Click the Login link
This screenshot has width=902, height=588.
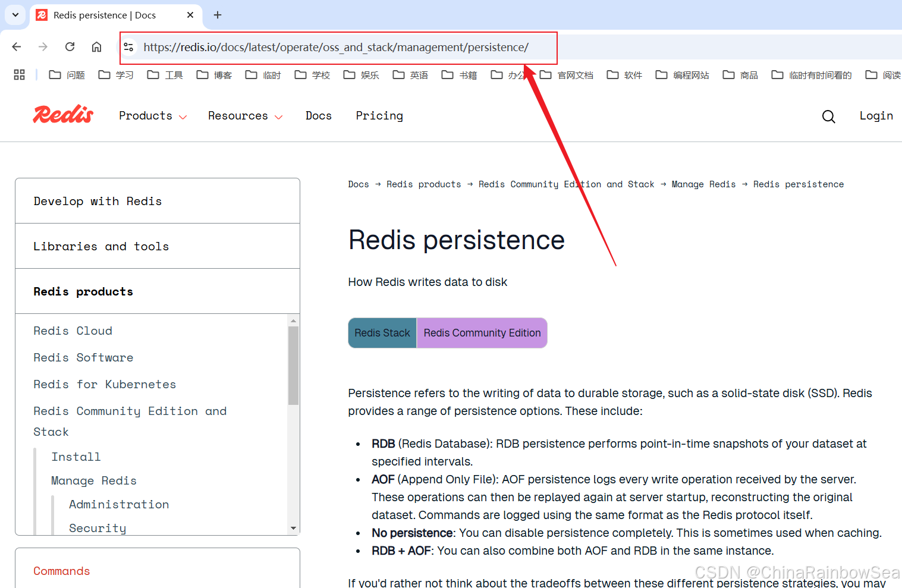click(876, 116)
